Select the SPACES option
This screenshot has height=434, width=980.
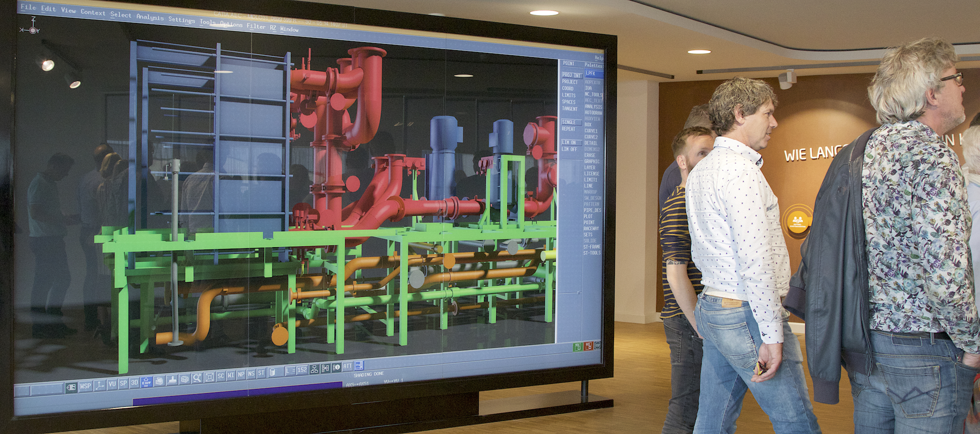569,102
